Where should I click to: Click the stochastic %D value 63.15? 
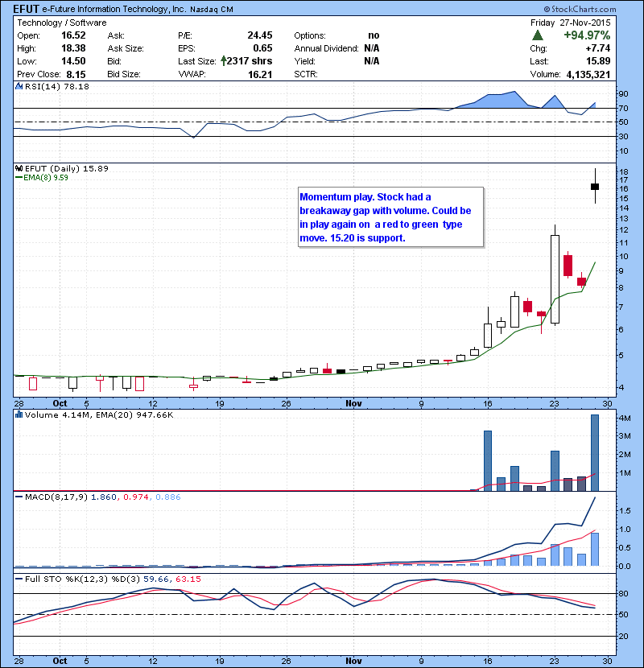pyautogui.click(x=188, y=579)
